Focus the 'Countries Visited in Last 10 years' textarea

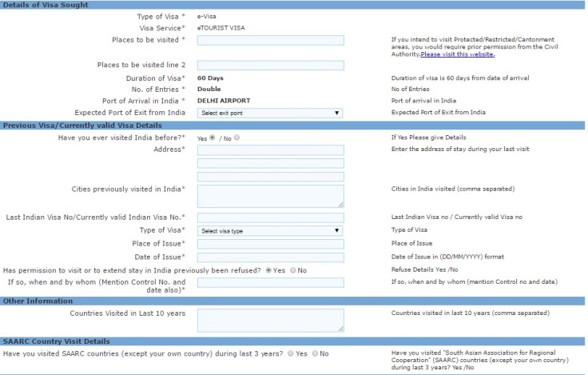[x=270, y=320]
